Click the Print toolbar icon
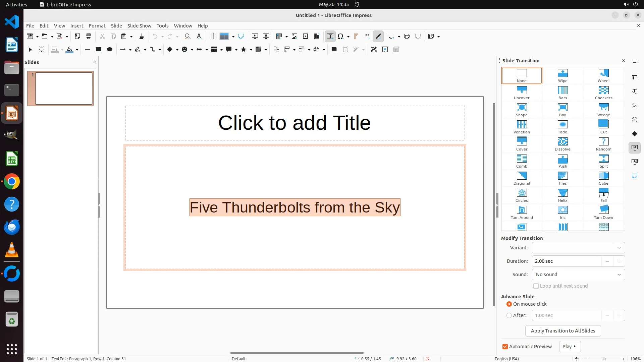 point(89,36)
